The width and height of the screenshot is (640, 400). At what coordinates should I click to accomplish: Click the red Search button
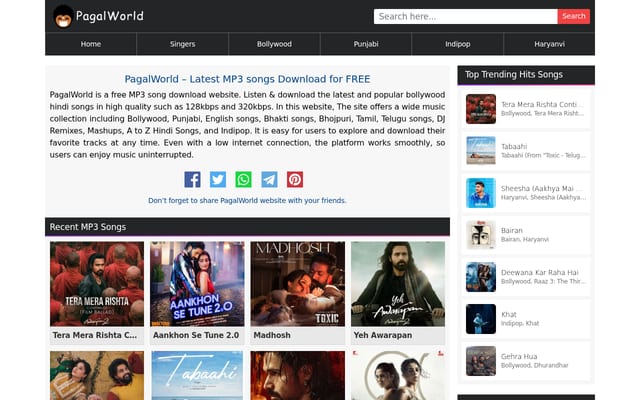pos(573,16)
